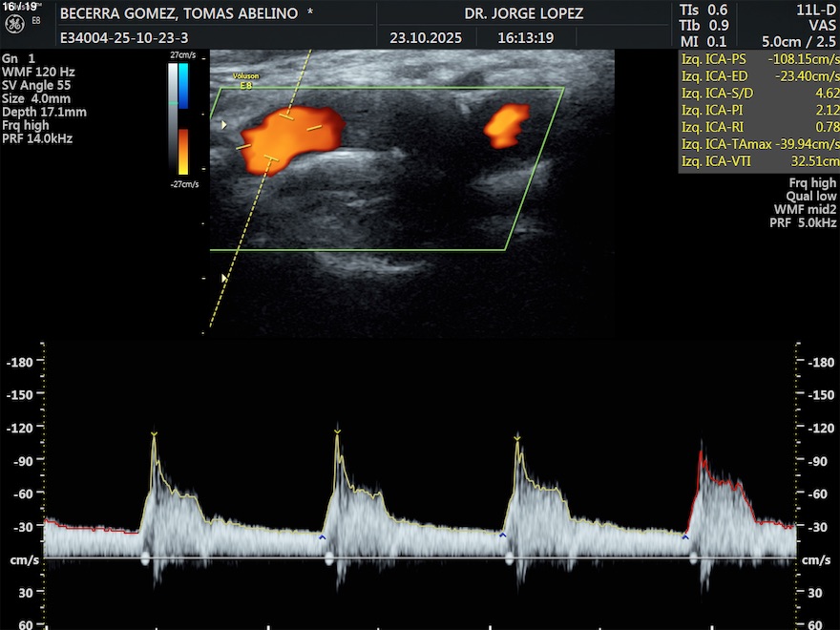
Task: Select the first systolic peak marker
Action: [154, 435]
